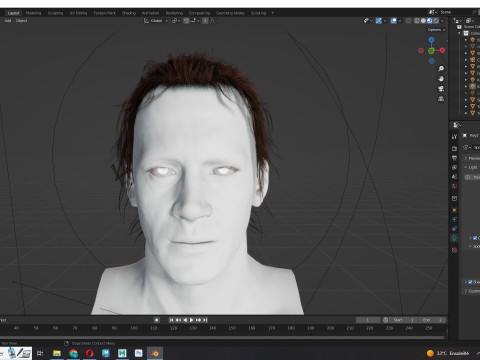Open the Render properties tab
Screen dimensions: 480x360
pyautogui.click(x=454, y=149)
